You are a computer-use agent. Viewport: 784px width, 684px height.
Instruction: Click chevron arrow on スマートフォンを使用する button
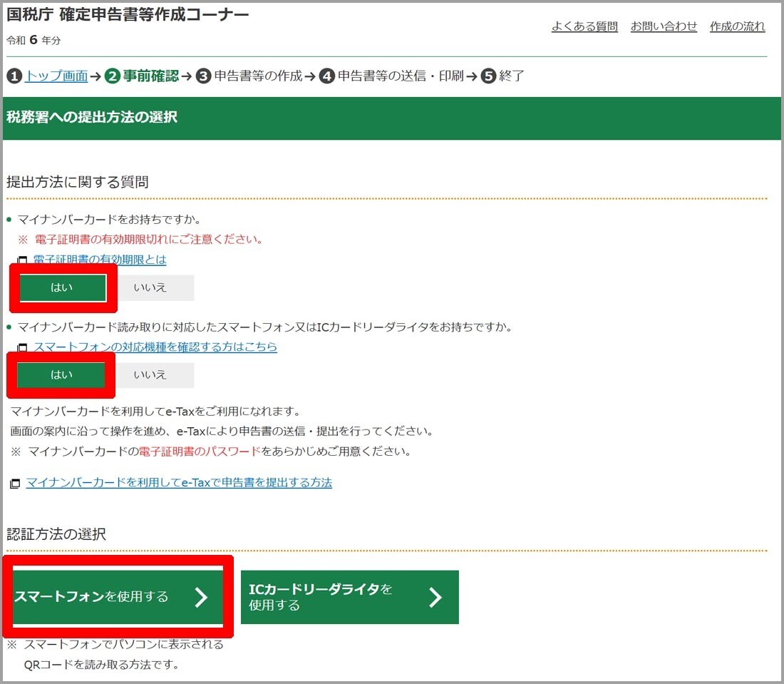click(201, 597)
